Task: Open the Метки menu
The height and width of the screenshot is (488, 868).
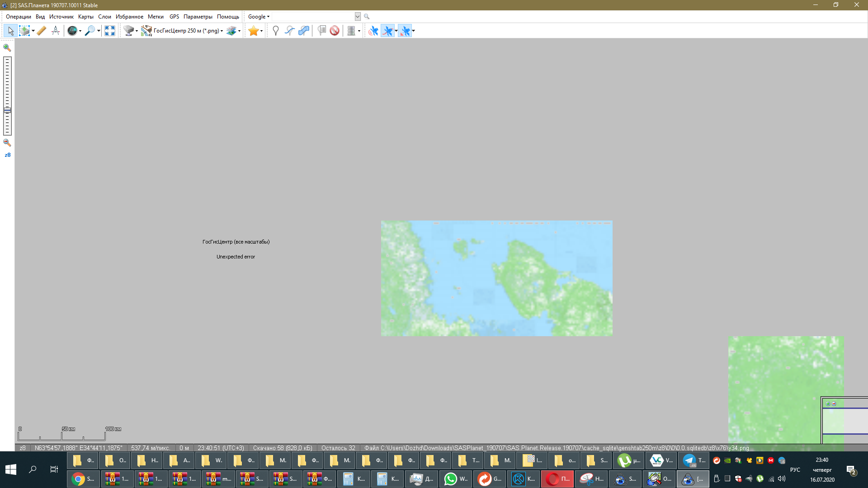Action: point(156,17)
